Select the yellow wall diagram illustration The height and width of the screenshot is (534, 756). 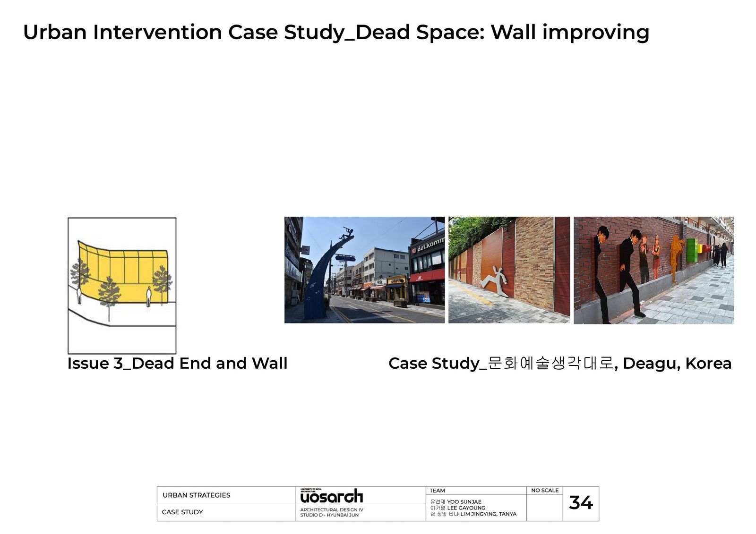122,285
